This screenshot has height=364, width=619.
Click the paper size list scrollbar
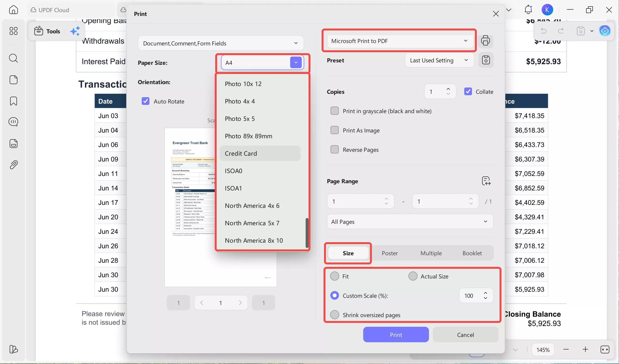(x=307, y=233)
